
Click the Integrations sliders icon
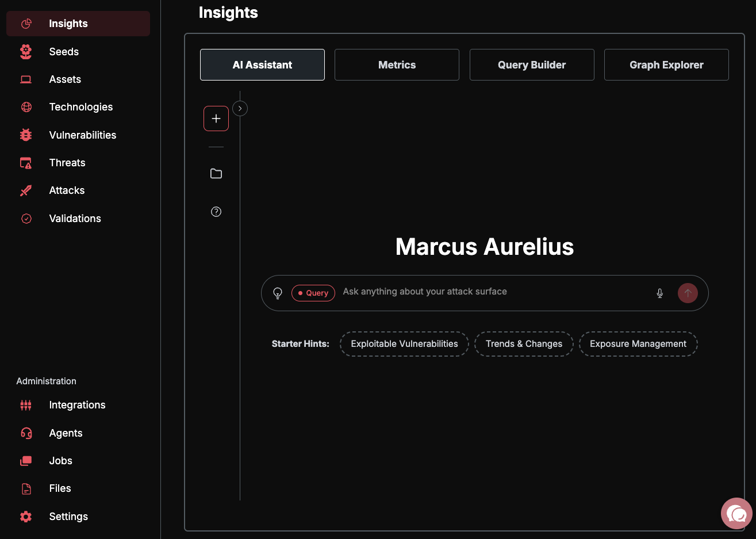tap(26, 405)
